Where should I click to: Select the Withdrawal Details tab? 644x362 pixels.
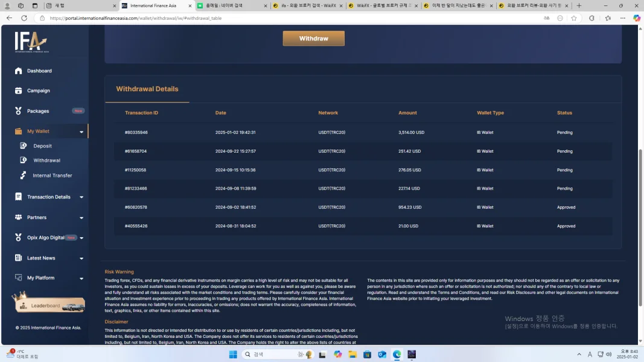pyautogui.click(x=147, y=89)
